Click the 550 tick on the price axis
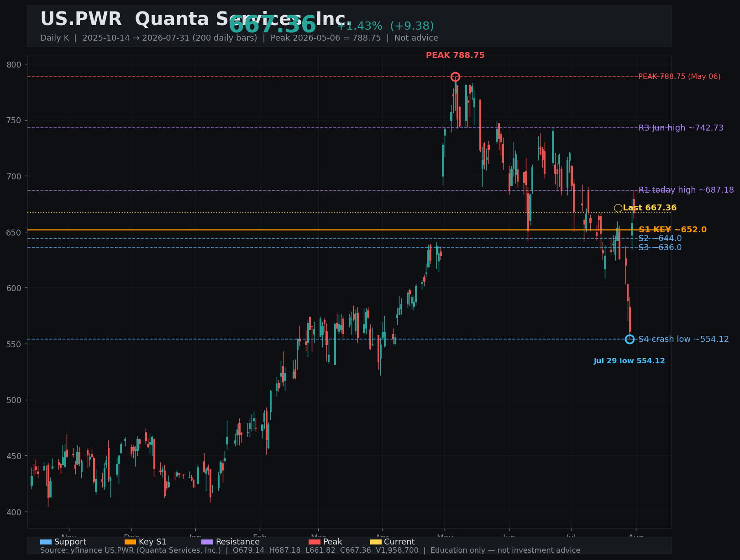Image resolution: width=740 pixels, height=560 pixels. point(14,344)
